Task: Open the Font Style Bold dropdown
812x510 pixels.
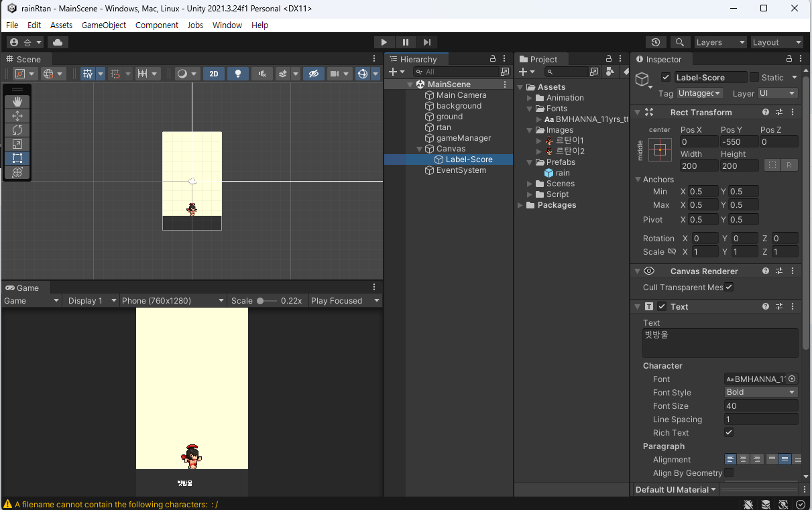Action: coord(761,393)
